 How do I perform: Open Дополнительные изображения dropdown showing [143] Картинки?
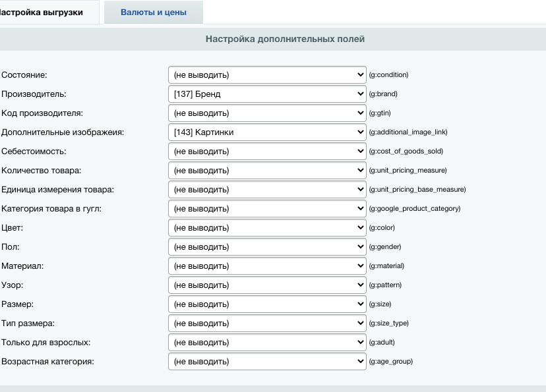tap(267, 132)
